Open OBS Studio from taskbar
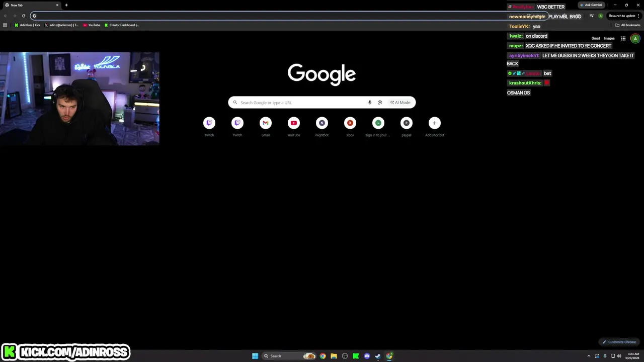Viewport: 644px width, 362px height. click(x=345, y=356)
